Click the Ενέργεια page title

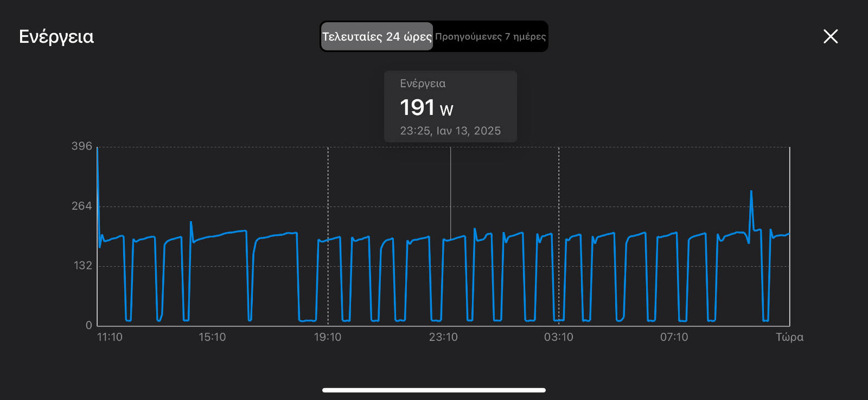point(56,36)
